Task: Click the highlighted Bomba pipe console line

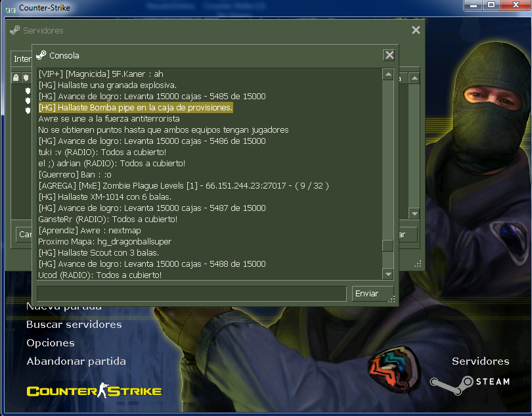Action: click(x=135, y=107)
